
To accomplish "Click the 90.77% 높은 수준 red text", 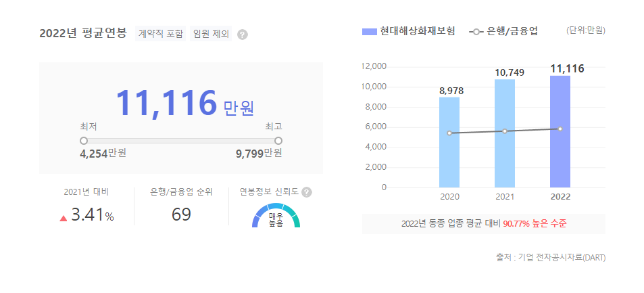I will [x=535, y=224].
